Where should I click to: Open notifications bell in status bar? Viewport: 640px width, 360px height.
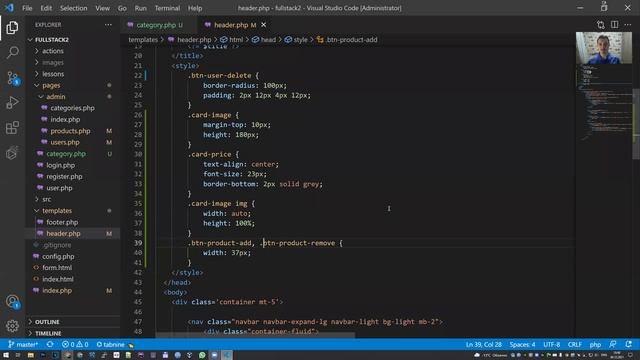pyautogui.click(x=629, y=344)
